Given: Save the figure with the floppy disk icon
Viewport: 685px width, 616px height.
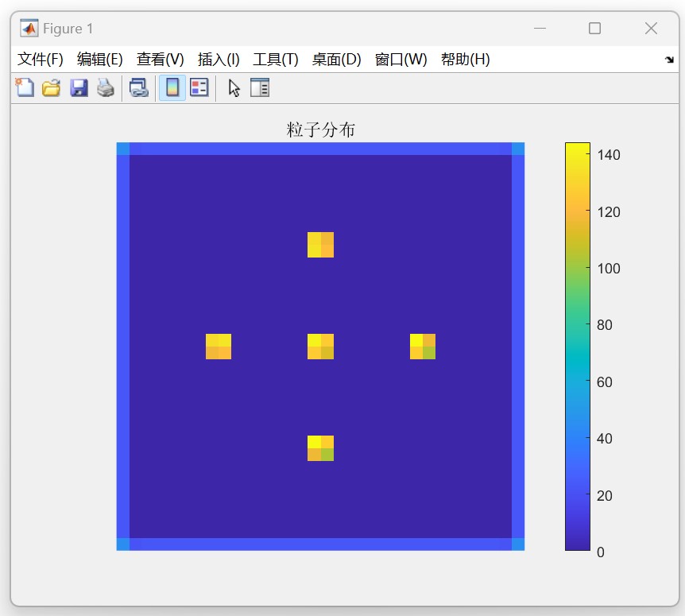Looking at the screenshot, I should click(79, 87).
